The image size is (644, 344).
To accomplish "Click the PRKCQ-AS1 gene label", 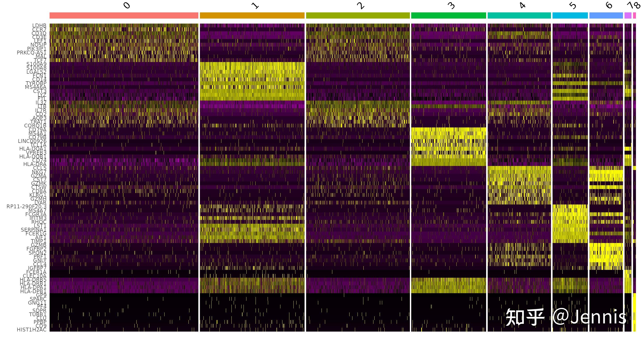I will coord(32,53).
